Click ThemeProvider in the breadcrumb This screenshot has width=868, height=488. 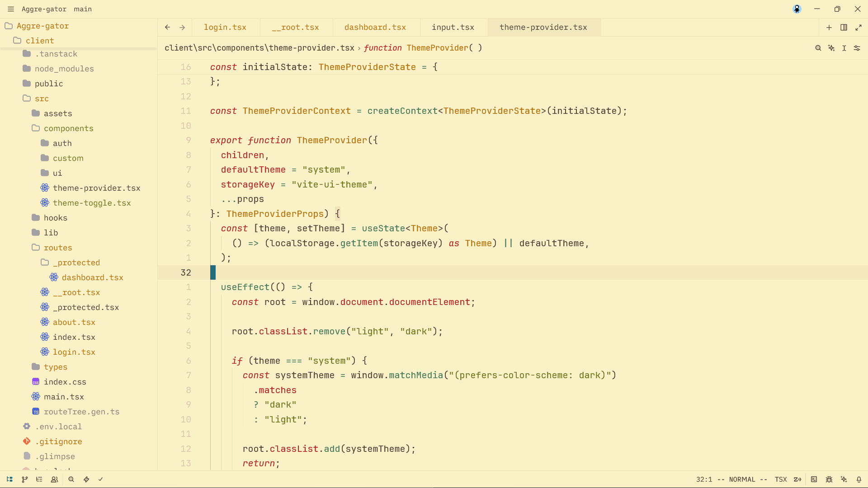coord(437,48)
